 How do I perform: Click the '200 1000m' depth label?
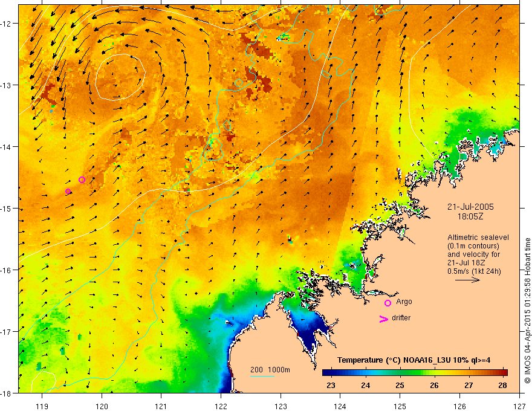(x=270, y=370)
